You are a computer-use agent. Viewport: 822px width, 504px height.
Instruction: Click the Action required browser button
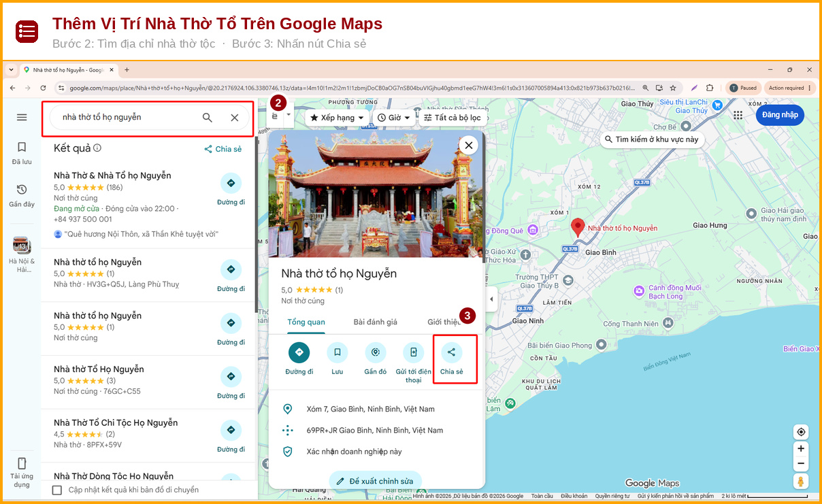pos(790,88)
